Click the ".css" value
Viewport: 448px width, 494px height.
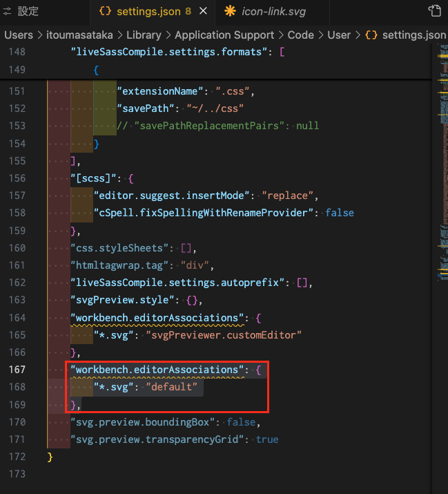point(233,91)
